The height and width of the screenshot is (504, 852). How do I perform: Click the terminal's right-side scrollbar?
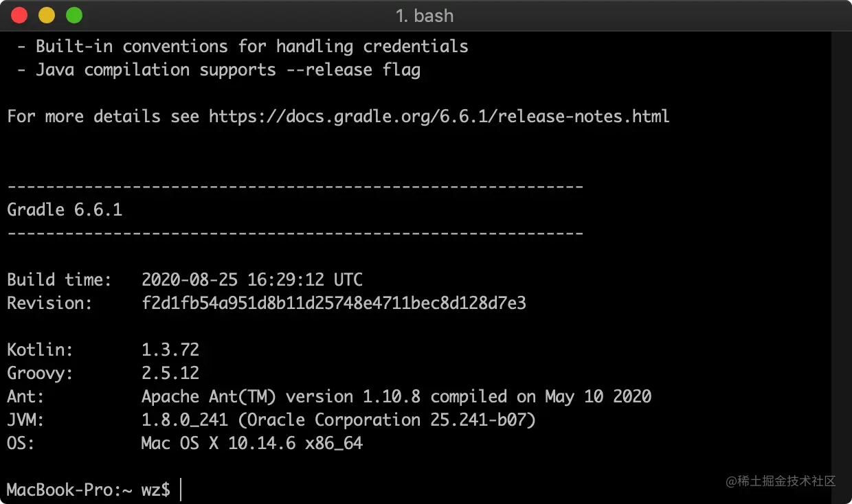coord(841,266)
